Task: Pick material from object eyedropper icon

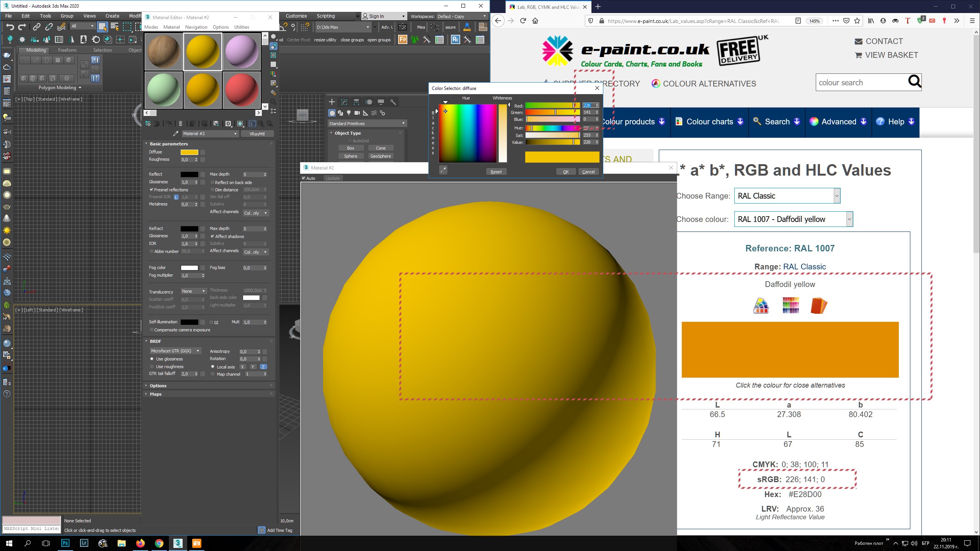Action: click(175, 134)
